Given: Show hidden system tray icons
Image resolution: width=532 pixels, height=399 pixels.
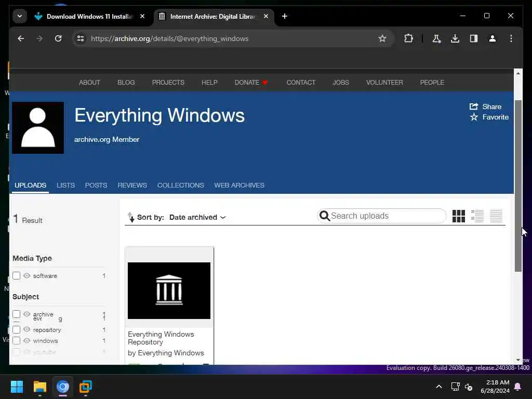Looking at the screenshot, I should [x=438, y=387].
